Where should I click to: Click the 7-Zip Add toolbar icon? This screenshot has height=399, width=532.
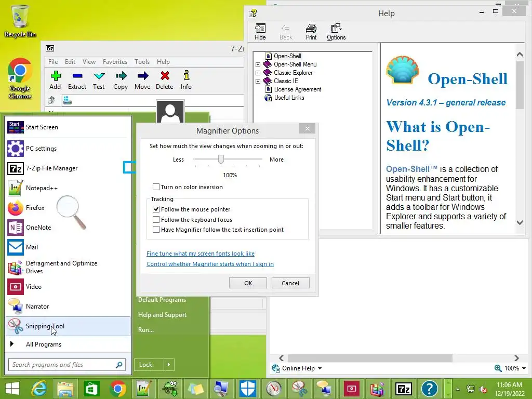click(x=55, y=76)
